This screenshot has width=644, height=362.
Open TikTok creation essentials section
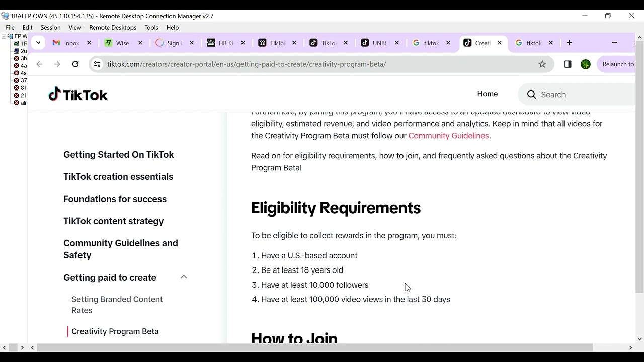point(118,177)
